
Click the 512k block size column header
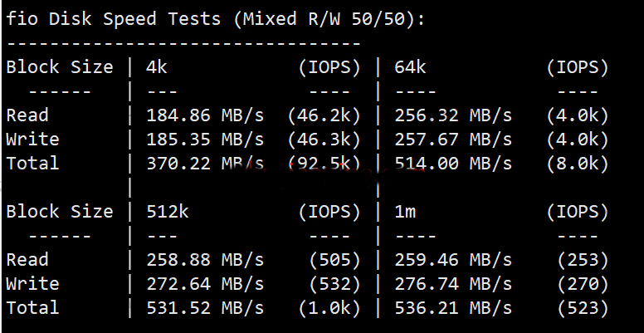pos(168,212)
